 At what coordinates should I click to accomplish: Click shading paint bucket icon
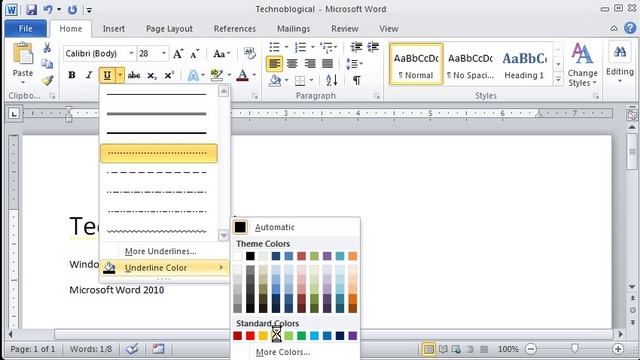click(275, 80)
